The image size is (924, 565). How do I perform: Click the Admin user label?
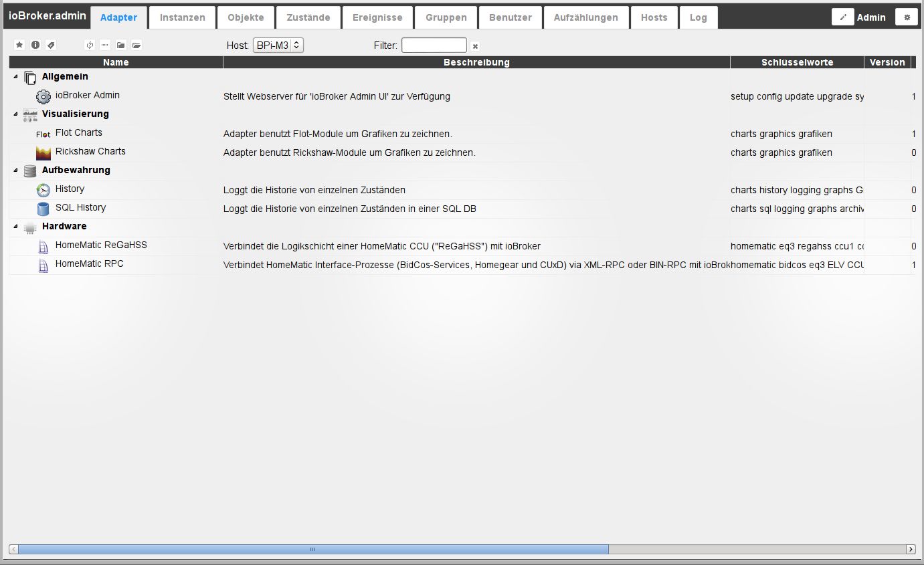871,17
